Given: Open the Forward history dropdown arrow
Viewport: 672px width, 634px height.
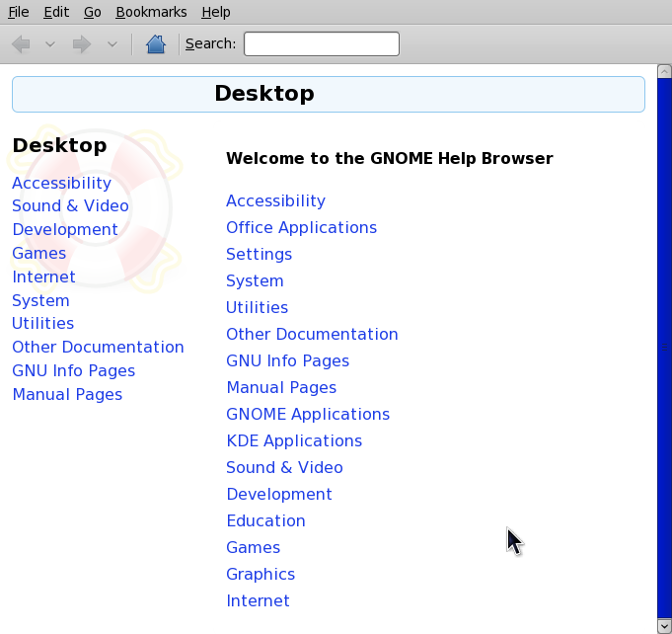Looking at the screenshot, I should (112, 44).
